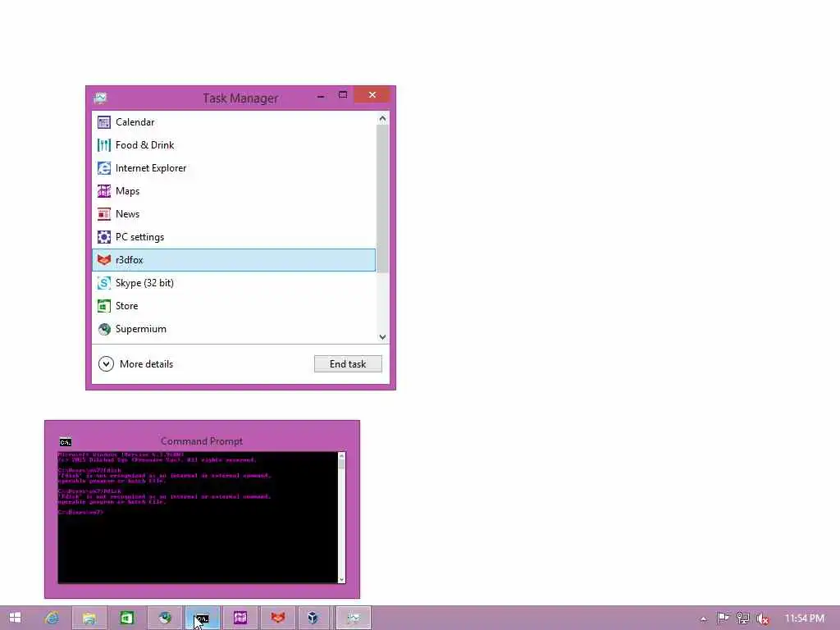840x630 pixels.
Task: Expand More details in Task Manager
Action: (x=135, y=364)
